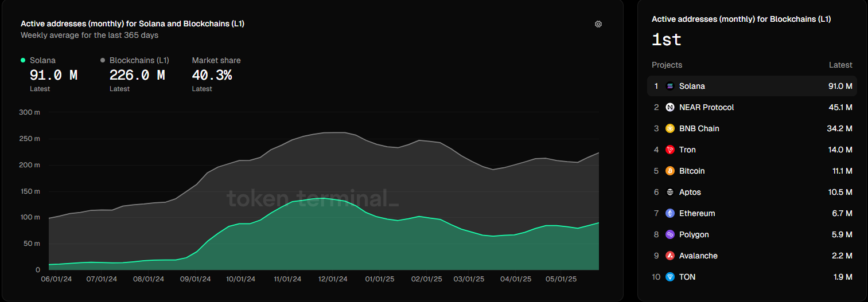The height and width of the screenshot is (302, 868).
Task: Click the 6.7 M value for Ethereum
Action: [842, 213]
